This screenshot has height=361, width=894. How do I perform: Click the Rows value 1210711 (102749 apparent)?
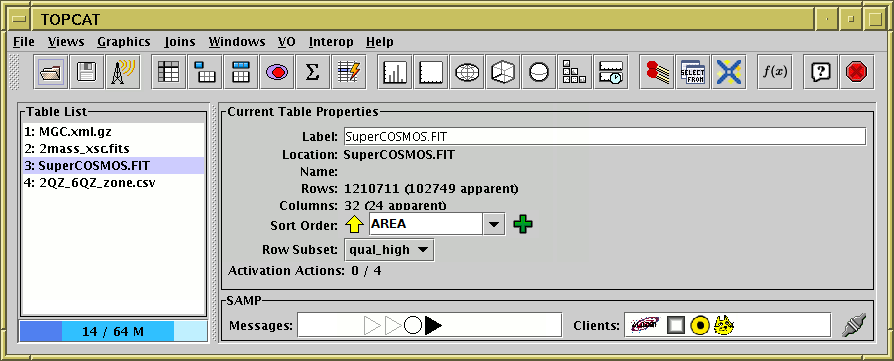[431, 188]
